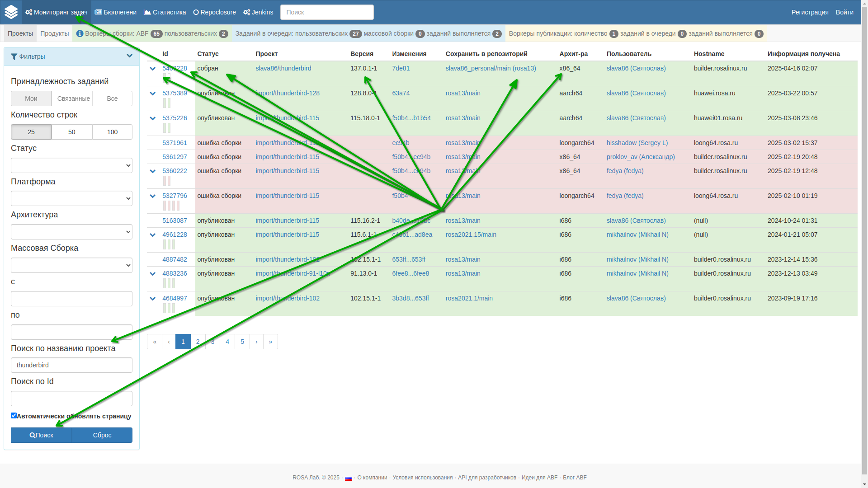Screen dimensions: 868x488
Task: Select the Все ownership toggle
Action: click(x=112, y=99)
